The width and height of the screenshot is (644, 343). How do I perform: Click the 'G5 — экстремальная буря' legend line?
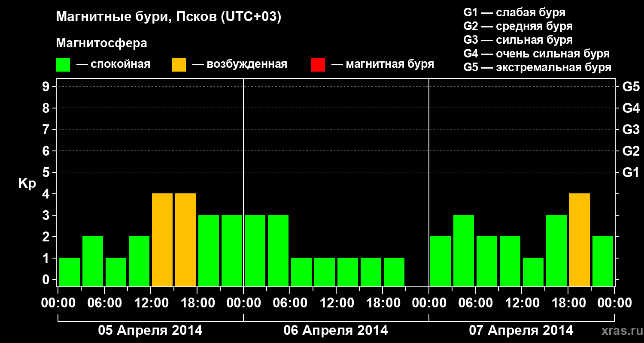537,67
